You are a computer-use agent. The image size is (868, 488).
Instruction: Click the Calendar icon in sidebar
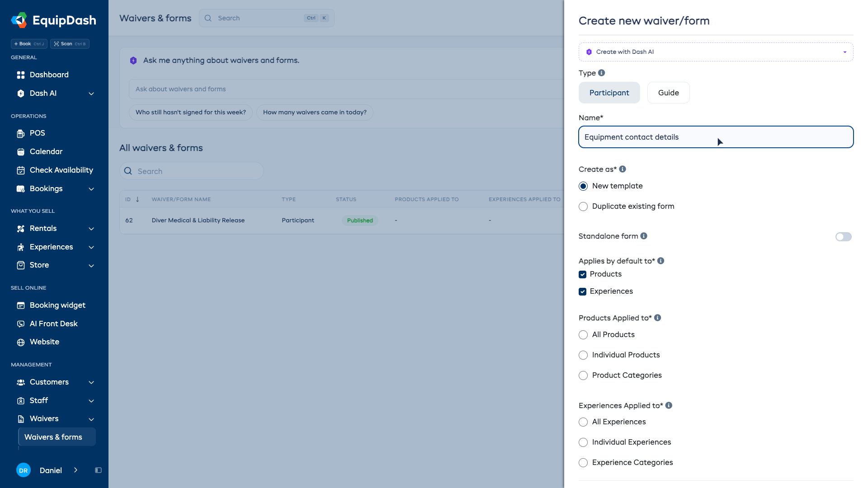(x=21, y=152)
